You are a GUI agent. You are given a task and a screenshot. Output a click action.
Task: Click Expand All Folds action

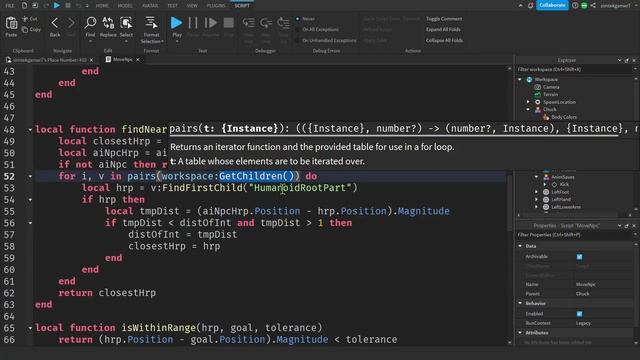tap(443, 29)
